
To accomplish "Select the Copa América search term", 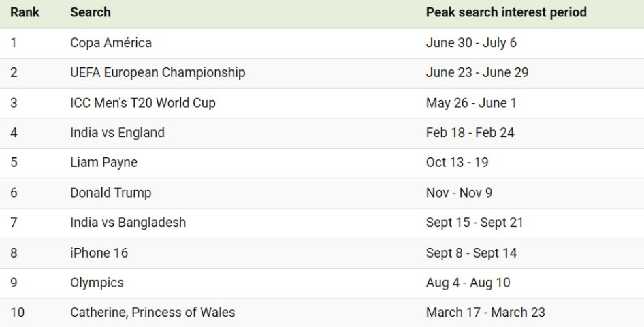I will pos(111,43).
